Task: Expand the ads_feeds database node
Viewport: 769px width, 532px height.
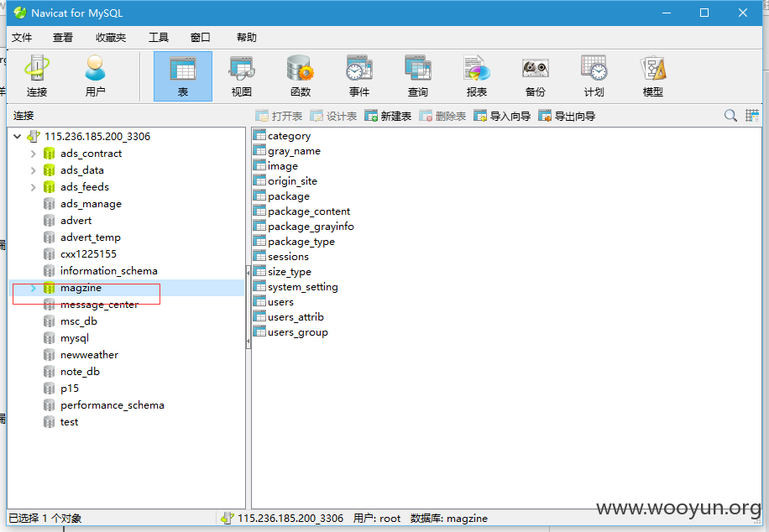Action: 34,187
